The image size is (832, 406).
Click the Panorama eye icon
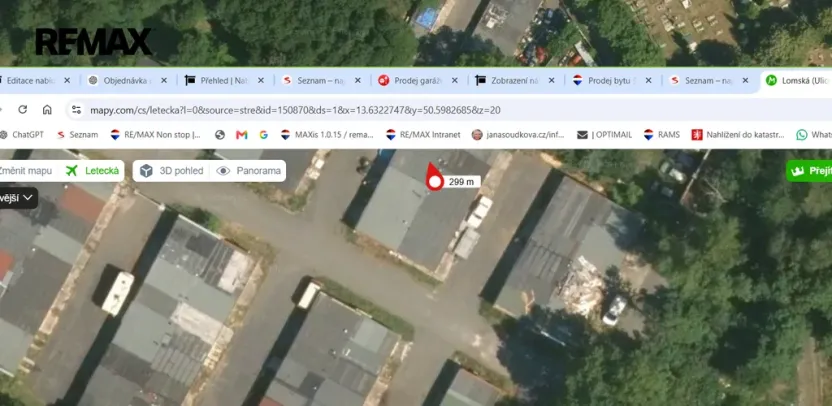[x=223, y=171]
